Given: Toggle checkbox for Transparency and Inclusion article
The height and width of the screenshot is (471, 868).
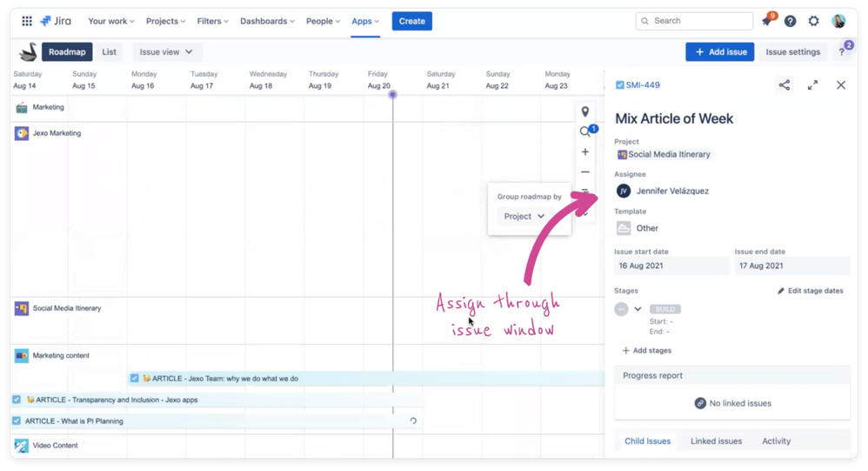Looking at the screenshot, I should click(x=17, y=400).
